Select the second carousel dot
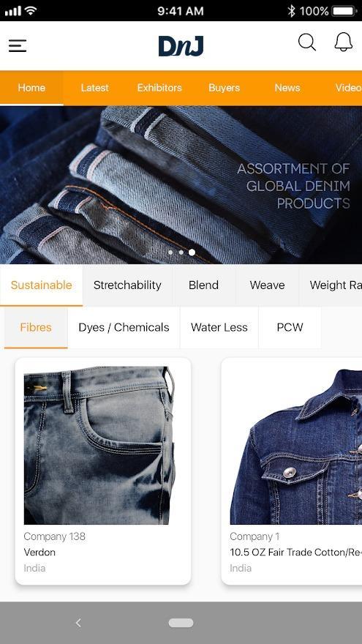Image resolution: width=362 pixels, height=644 pixels. [181, 252]
